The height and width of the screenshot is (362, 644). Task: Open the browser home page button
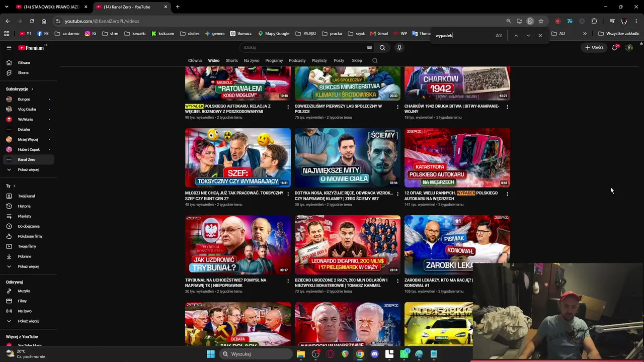coord(44,21)
